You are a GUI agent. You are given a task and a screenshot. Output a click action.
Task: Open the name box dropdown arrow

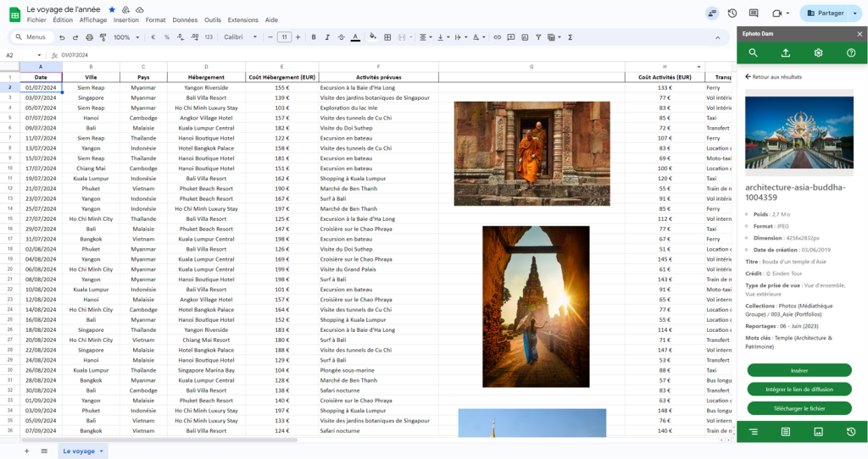[x=39, y=55]
